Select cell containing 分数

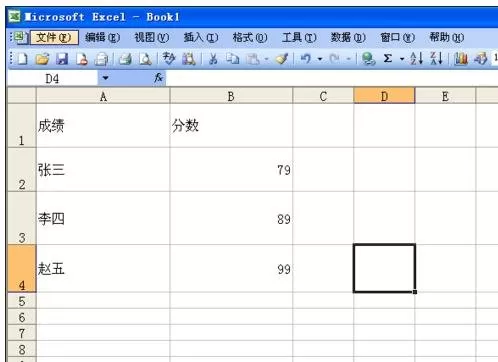pos(231,126)
